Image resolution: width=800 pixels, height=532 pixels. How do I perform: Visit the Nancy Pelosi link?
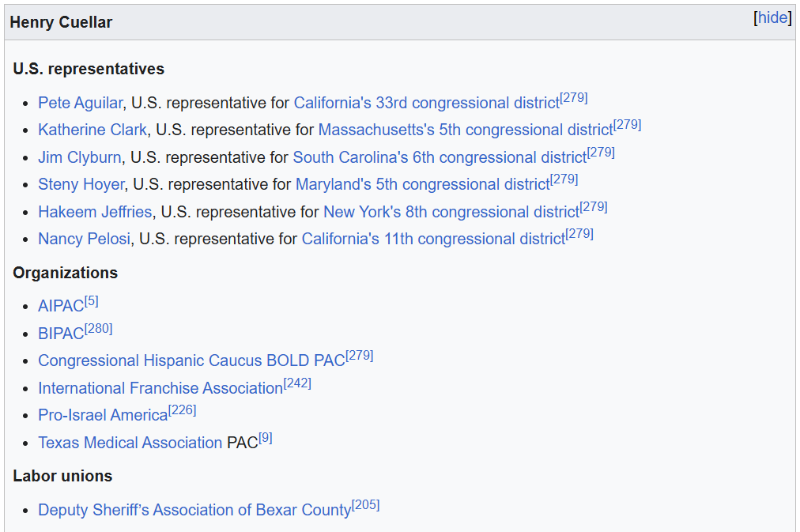[84, 239]
